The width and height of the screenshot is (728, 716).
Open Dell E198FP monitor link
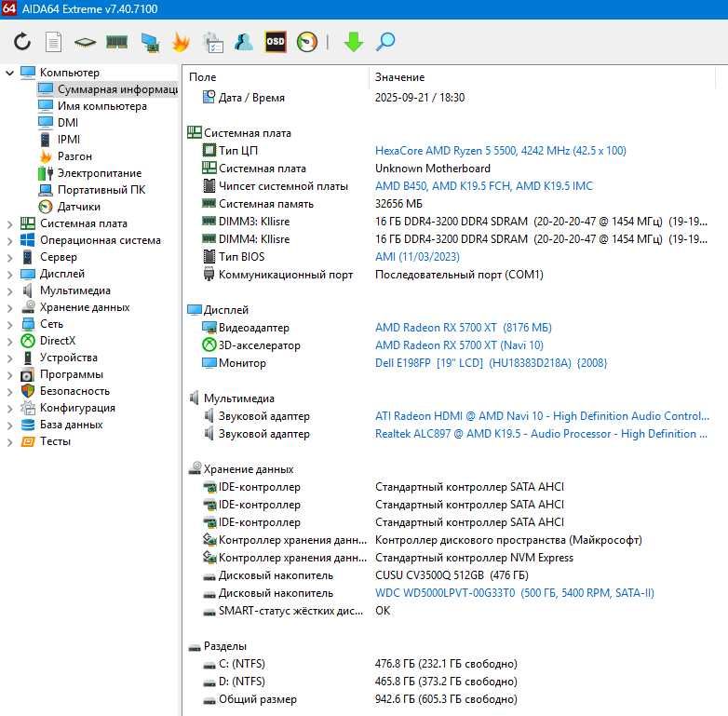point(492,363)
